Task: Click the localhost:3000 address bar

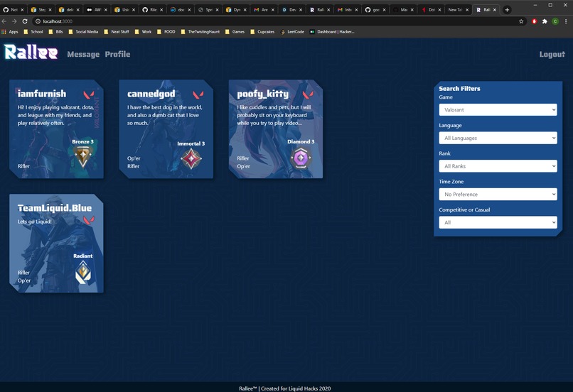Action: pos(278,21)
